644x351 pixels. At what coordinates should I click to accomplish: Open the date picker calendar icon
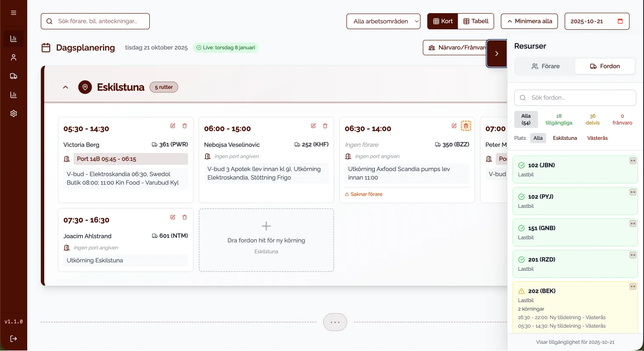click(x=620, y=21)
